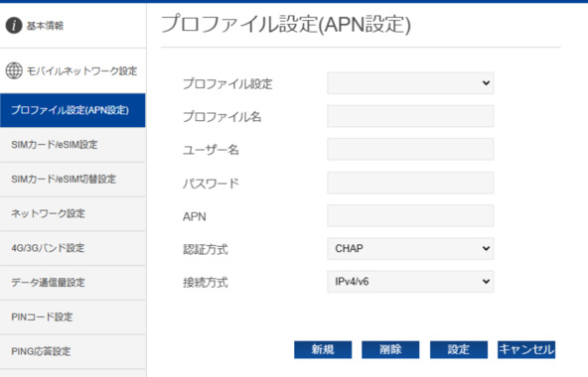Click the globe icon beside モバイルネットワーク設定

click(x=14, y=70)
